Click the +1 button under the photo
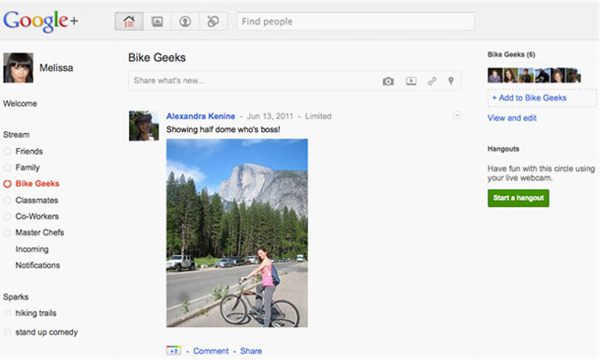 click(x=174, y=350)
